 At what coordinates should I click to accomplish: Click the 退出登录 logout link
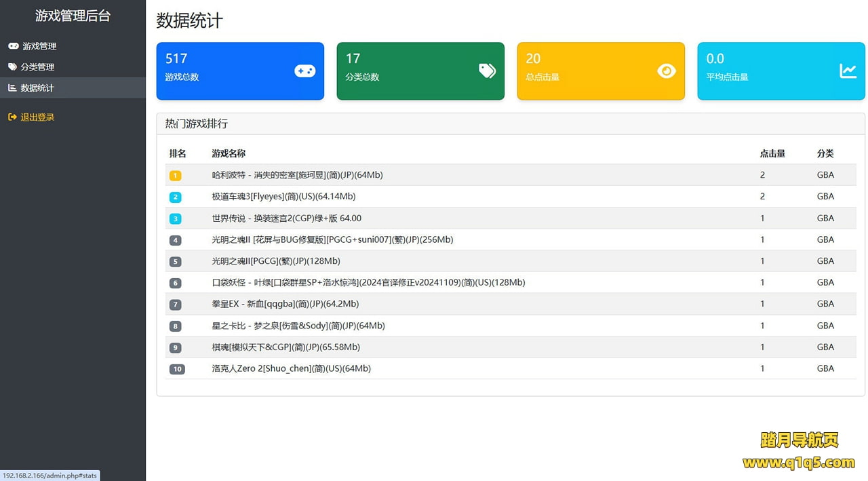(x=37, y=117)
